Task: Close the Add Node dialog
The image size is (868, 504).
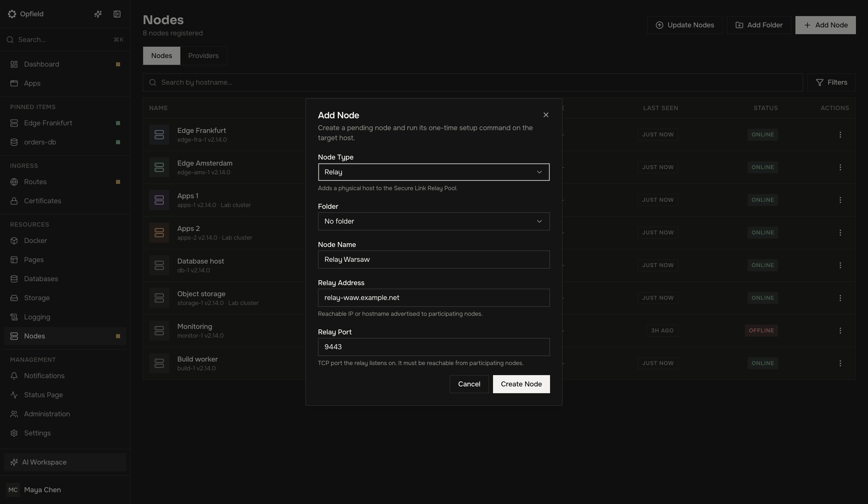Action: pyautogui.click(x=546, y=115)
